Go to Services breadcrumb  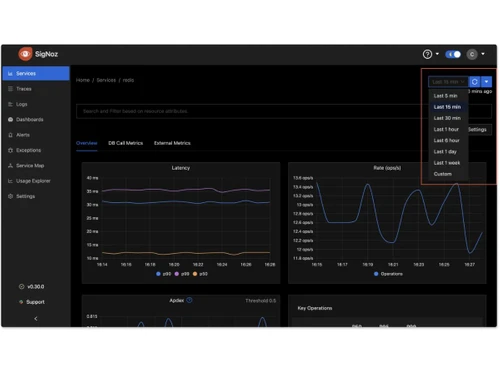tap(106, 80)
